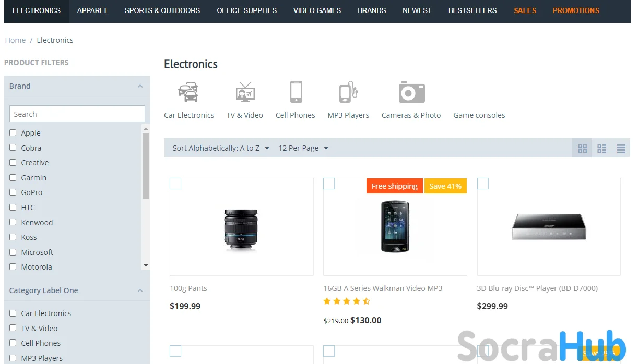The image size is (638, 364).
Task: Tick the TV & Video category checkbox
Action: (13, 328)
